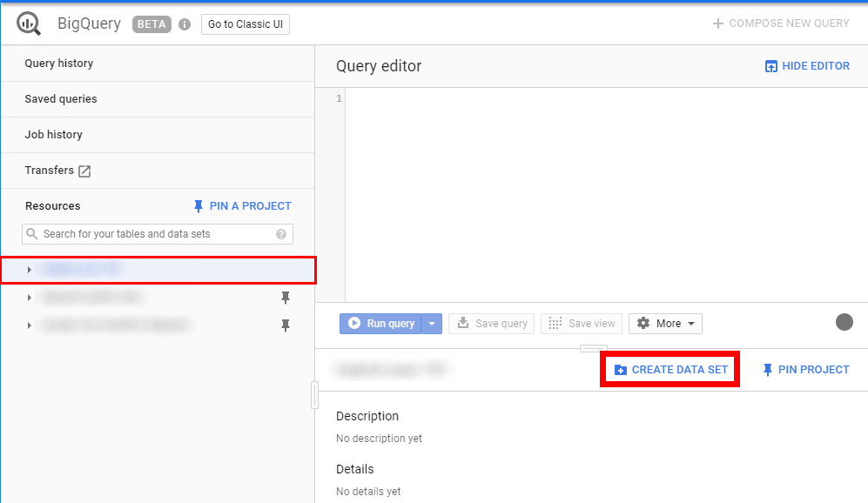The height and width of the screenshot is (503, 868).
Task: Click the BigQuery magnifier logo
Action: [29, 23]
